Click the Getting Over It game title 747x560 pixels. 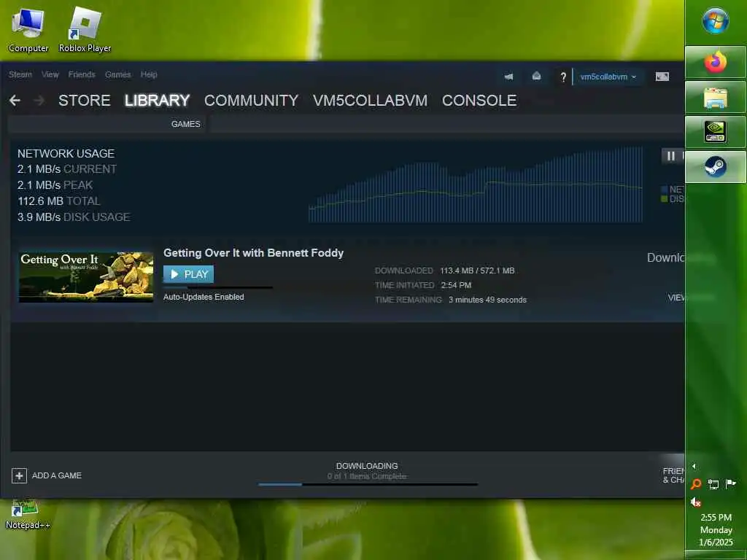pos(253,253)
